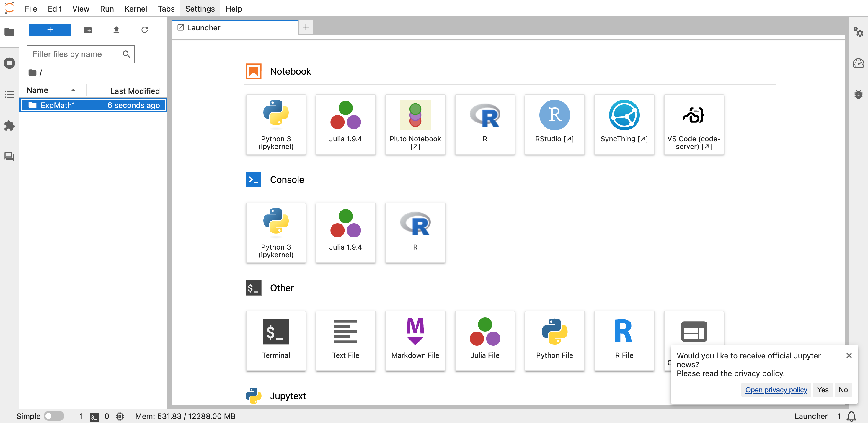
Task: Click the terminal count status bar icon
Action: (94, 417)
